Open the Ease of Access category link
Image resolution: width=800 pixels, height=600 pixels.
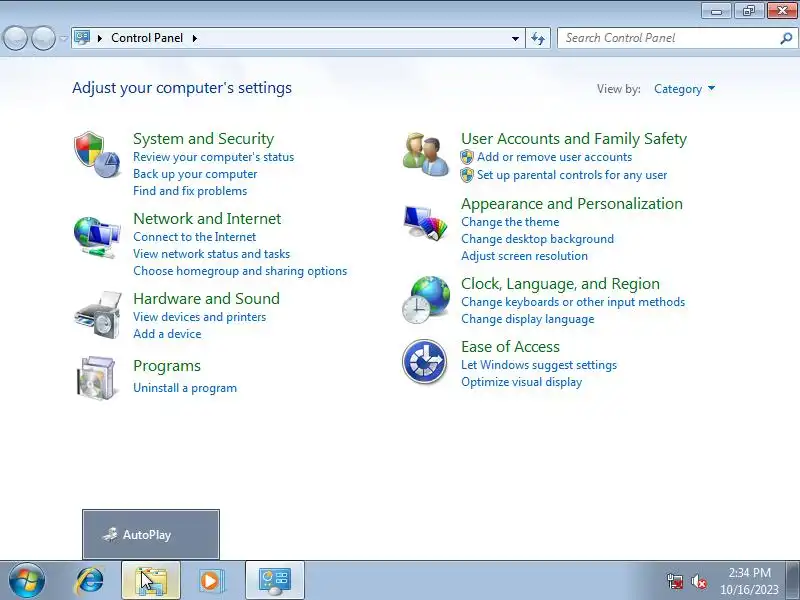click(510, 346)
